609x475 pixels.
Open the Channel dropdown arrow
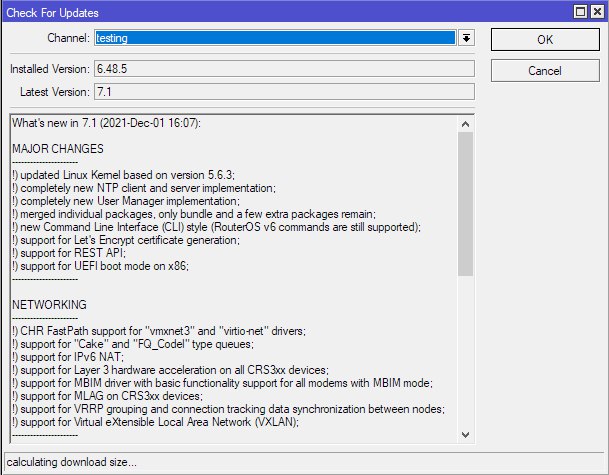pos(466,38)
